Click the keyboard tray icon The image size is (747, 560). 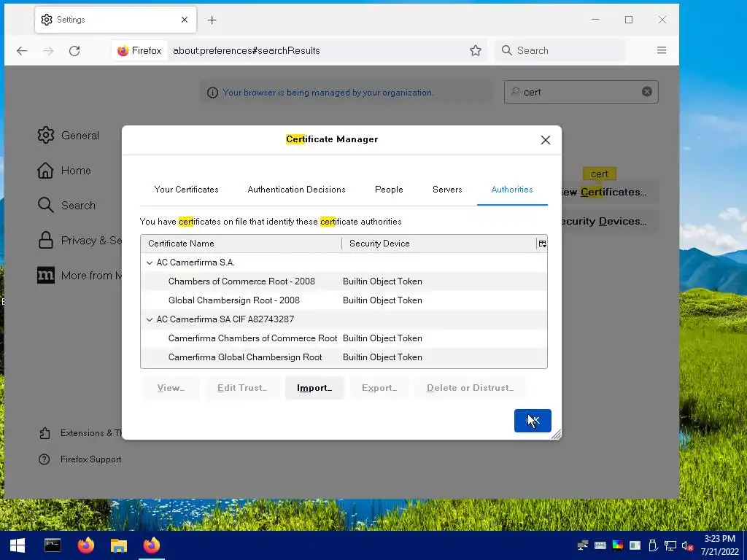[600, 545]
